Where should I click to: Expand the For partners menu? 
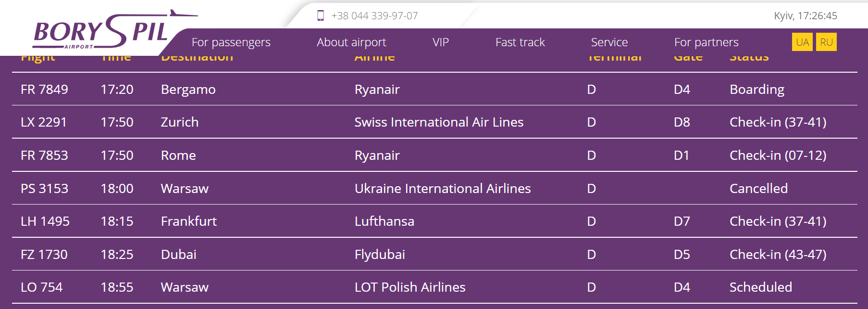706,42
